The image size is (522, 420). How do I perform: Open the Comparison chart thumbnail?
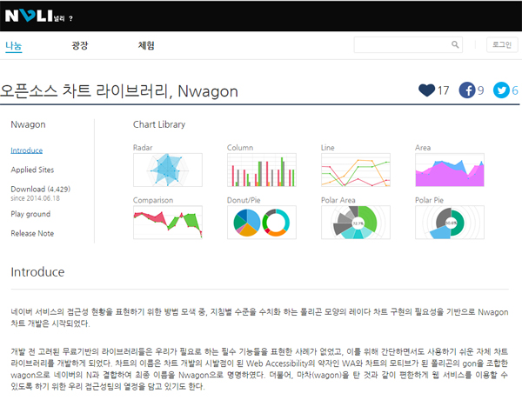pyautogui.click(x=168, y=223)
